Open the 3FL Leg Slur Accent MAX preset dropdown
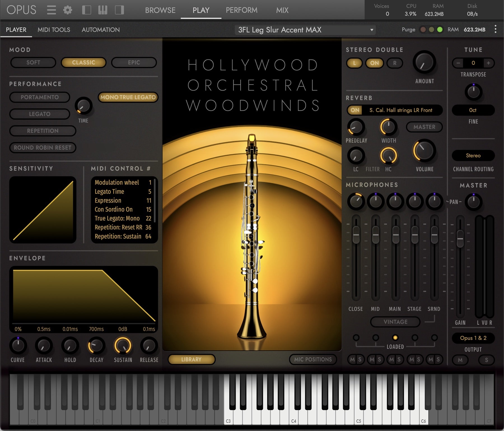The image size is (504, 431). tap(305, 30)
